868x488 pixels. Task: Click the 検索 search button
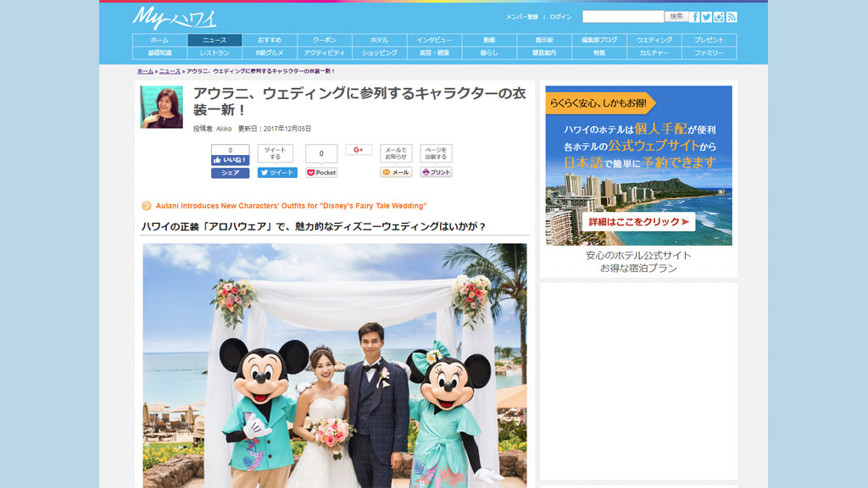(x=676, y=17)
